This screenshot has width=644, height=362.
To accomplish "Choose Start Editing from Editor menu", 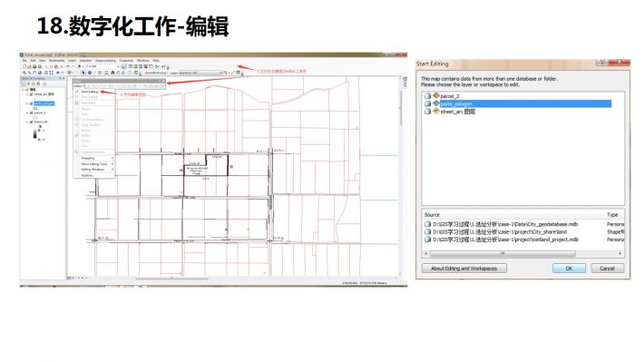I will tap(90, 92).
